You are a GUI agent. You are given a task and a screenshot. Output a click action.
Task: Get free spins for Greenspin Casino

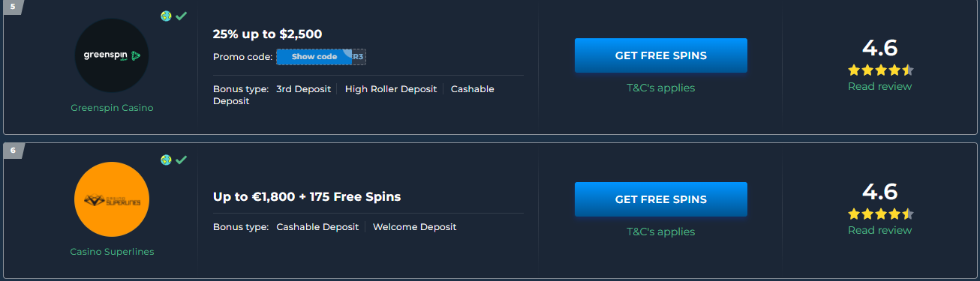click(x=661, y=55)
